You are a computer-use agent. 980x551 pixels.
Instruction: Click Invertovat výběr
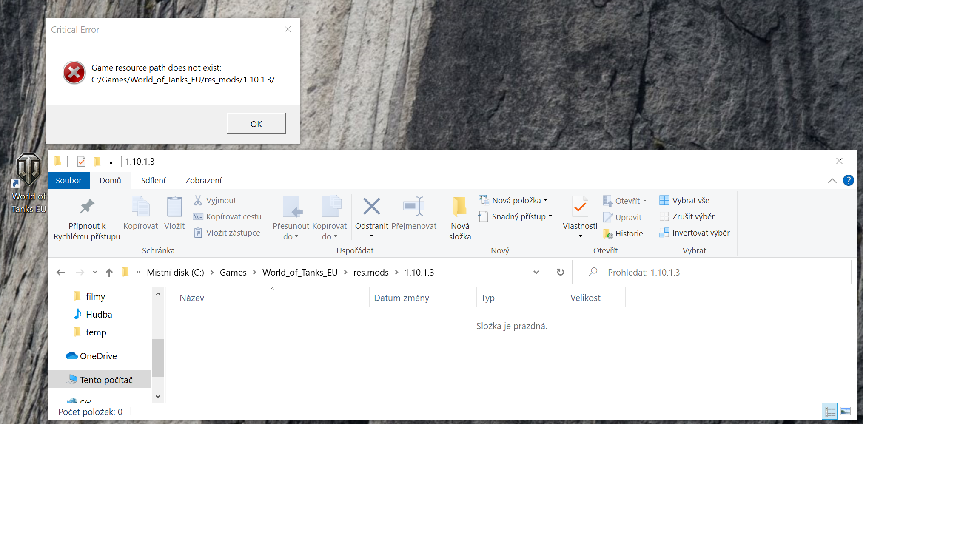695,233
